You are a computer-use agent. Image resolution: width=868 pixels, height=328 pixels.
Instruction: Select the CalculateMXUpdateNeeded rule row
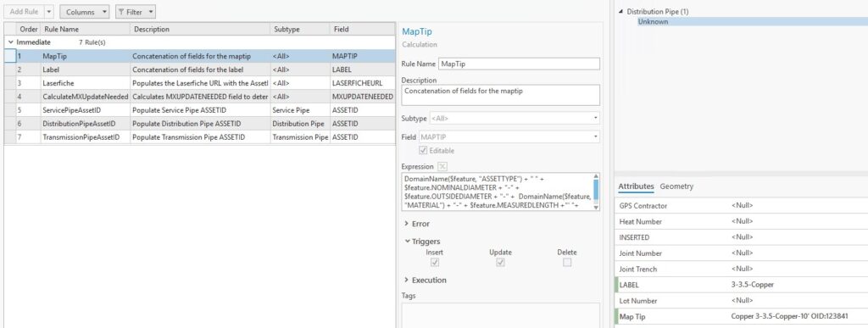(200, 97)
